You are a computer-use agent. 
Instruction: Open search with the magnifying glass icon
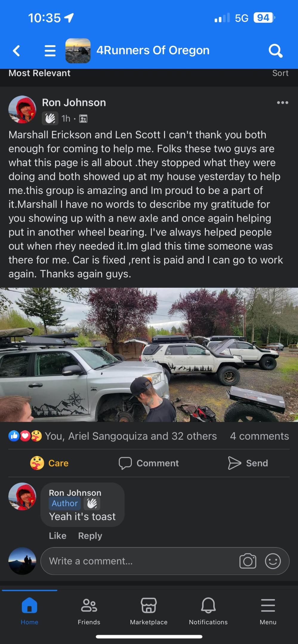click(x=275, y=51)
